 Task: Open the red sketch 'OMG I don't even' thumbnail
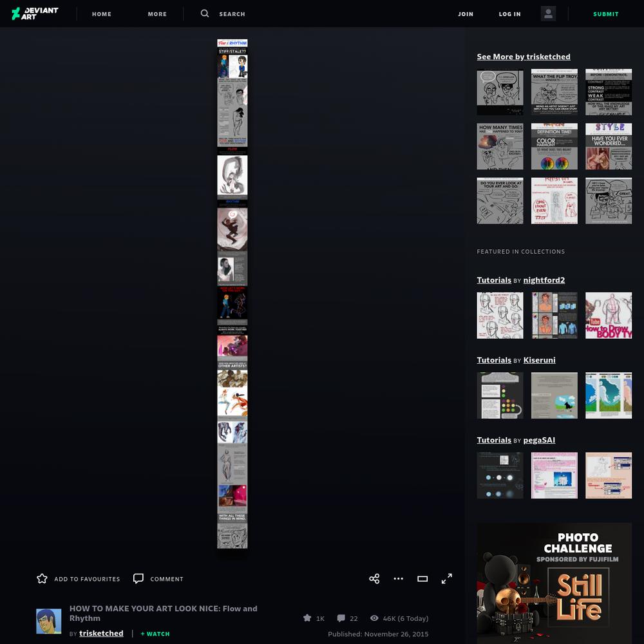point(554,201)
